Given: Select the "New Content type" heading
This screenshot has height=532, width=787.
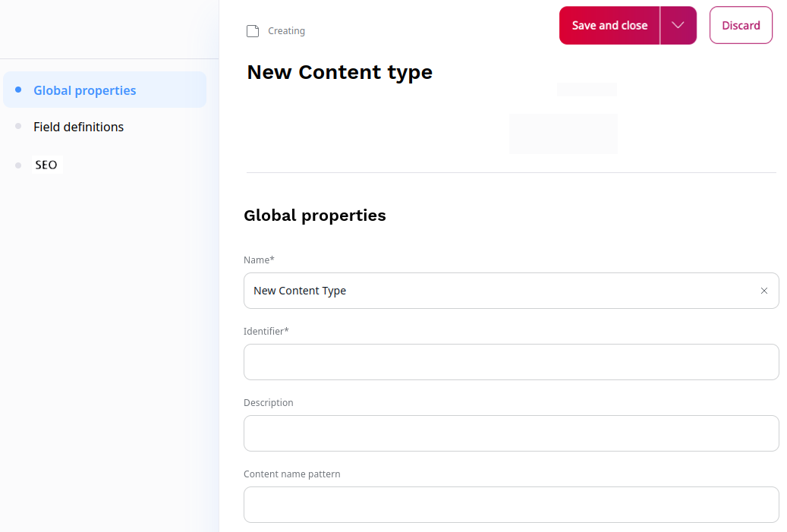Looking at the screenshot, I should tap(339, 72).
